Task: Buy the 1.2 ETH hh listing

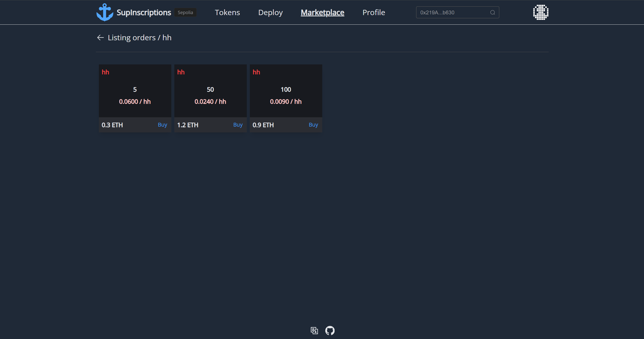Action: tap(238, 125)
